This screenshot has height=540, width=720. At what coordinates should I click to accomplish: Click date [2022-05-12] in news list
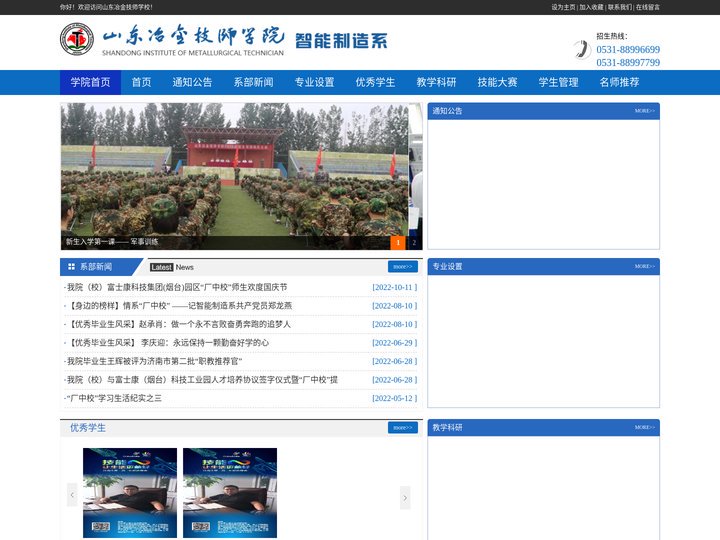(x=394, y=398)
